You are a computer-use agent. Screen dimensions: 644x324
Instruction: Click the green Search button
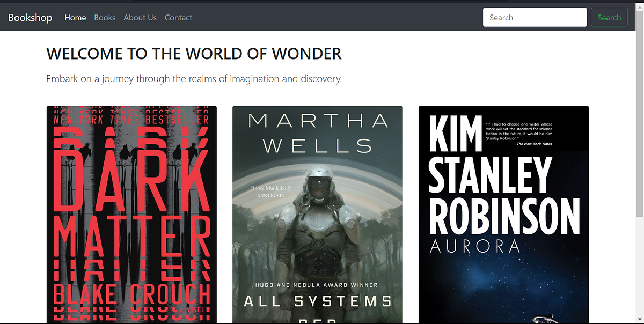click(x=609, y=17)
